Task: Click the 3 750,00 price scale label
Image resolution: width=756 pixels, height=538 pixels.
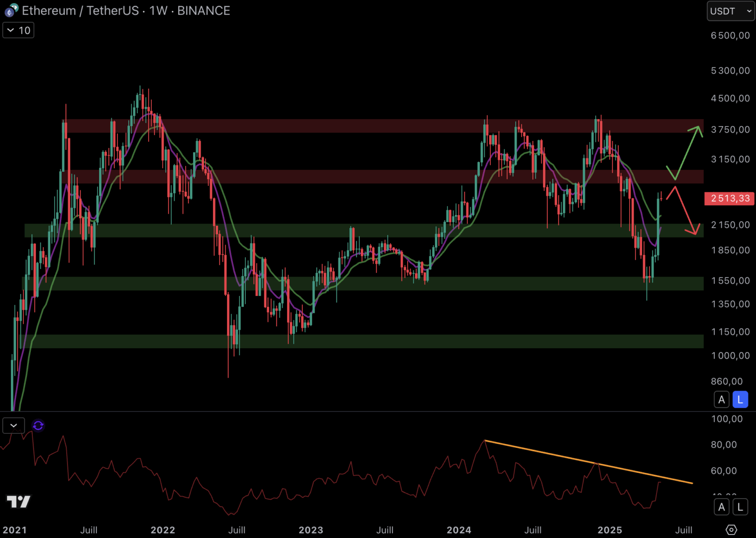Action: [730, 130]
